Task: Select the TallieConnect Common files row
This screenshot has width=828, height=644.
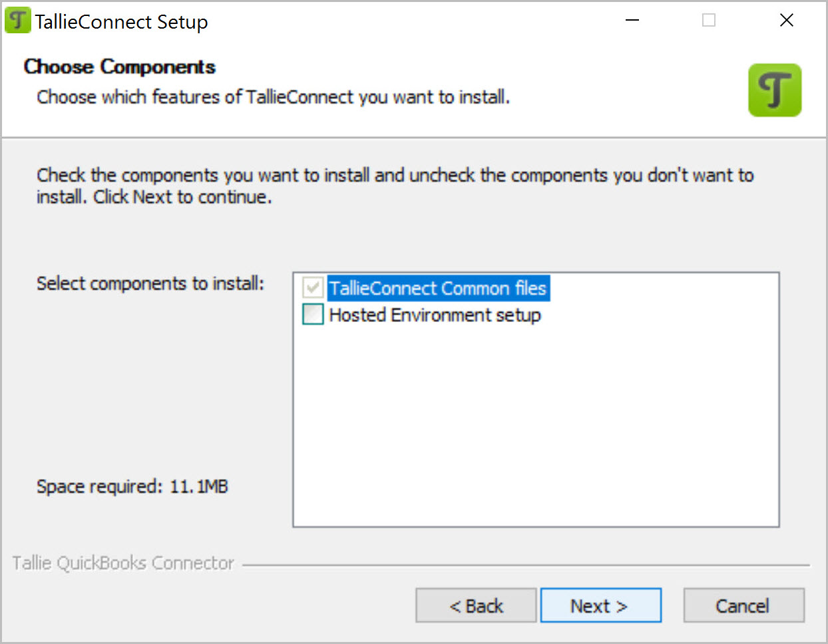Action: (x=438, y=288)
